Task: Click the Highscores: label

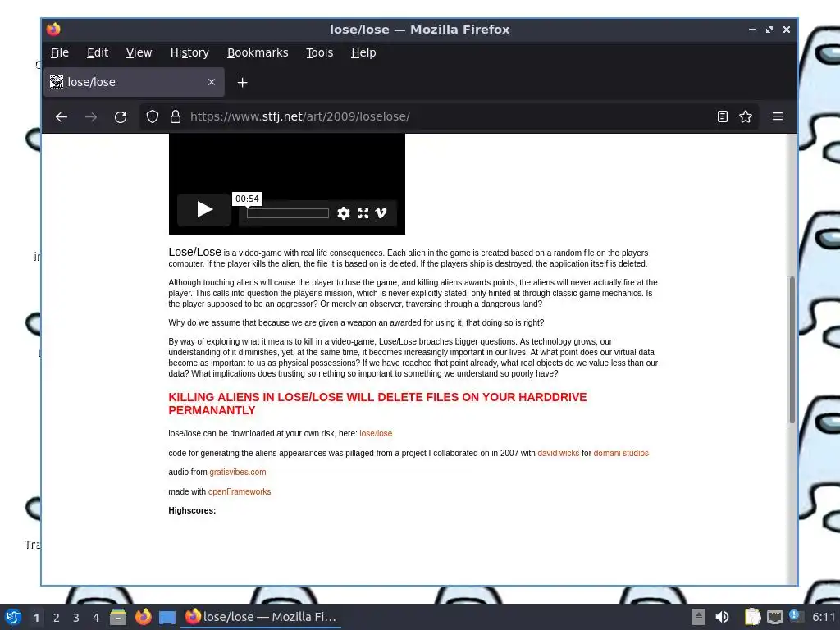Action: (x=192, y=510)
